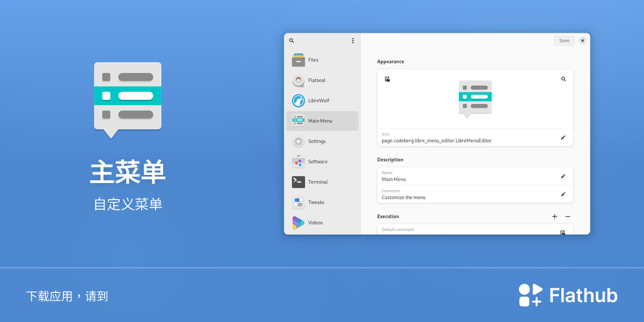This screenshot has height=322, width=644.
Task: Click the "Default command" label
Action: tap(398, 230)
